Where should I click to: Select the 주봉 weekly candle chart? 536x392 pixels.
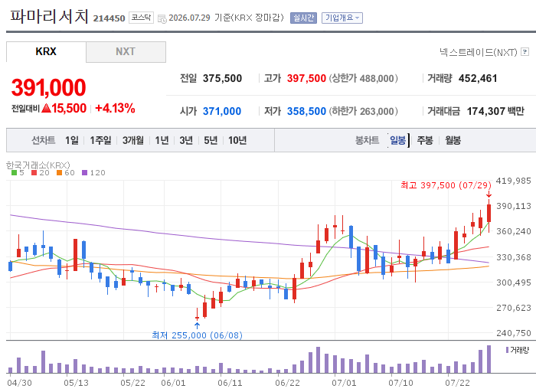(425, 140)
